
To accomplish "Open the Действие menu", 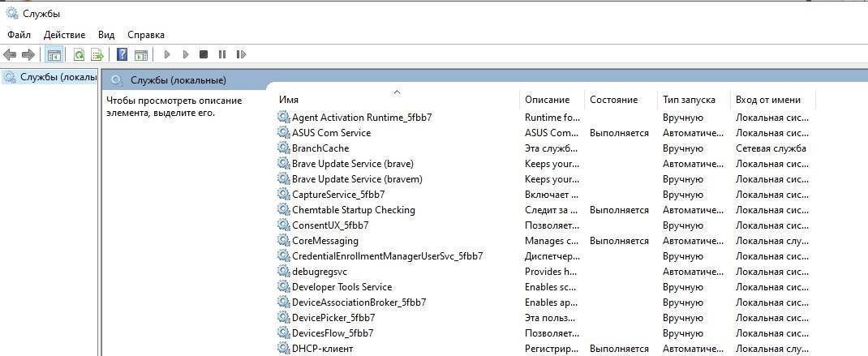I will tap(64, 34).
